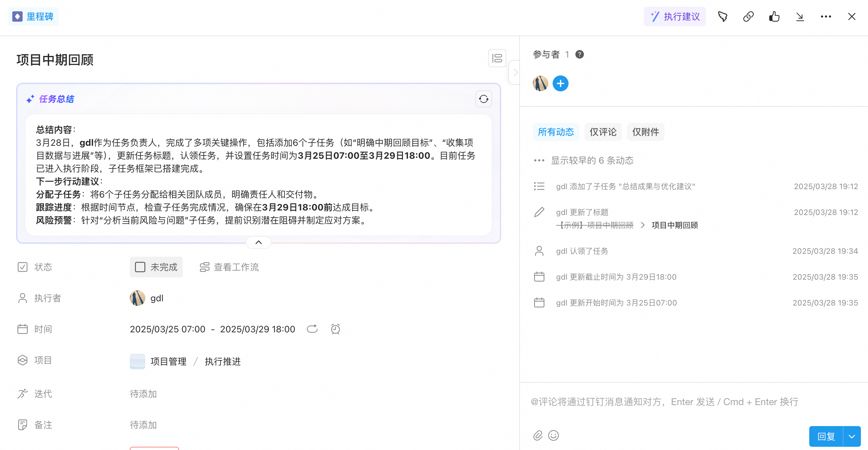Send comment with 回复 button
The width and height of the screenshot is (868, 450).
click(826, 436)
